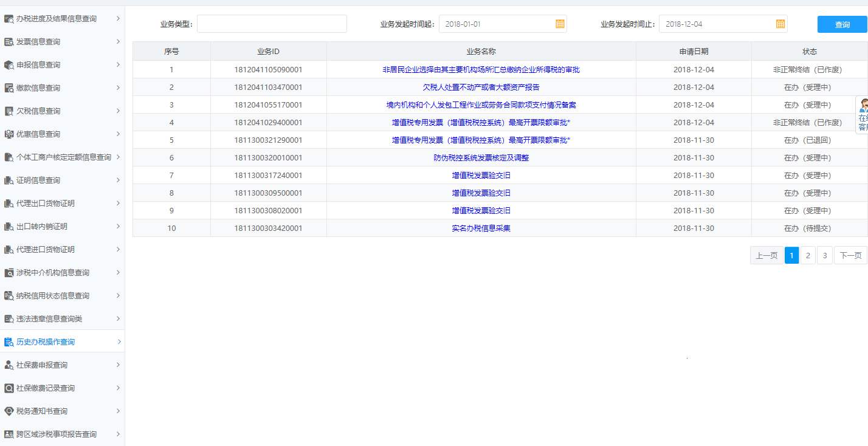The height and width of the screenshot is (446, 868).
Task: Click the 社保费申报查询 sidebar icon
Action: [x=10, y=365]
